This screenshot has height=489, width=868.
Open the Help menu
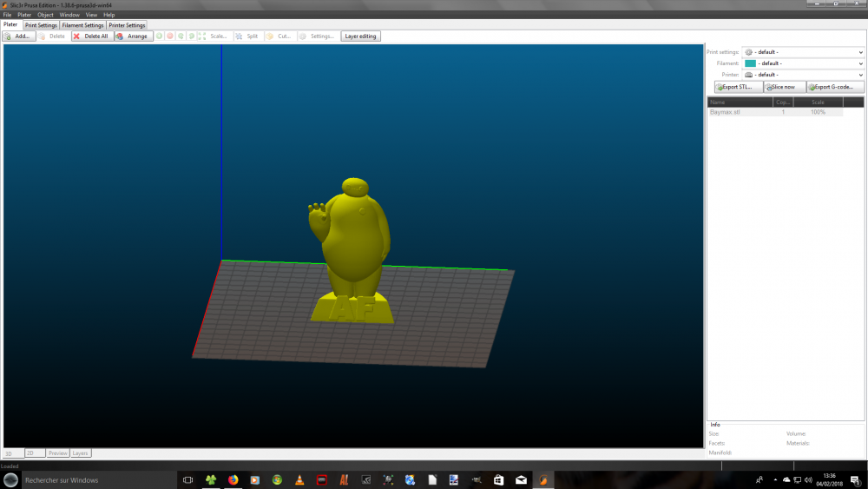[109, 15]
